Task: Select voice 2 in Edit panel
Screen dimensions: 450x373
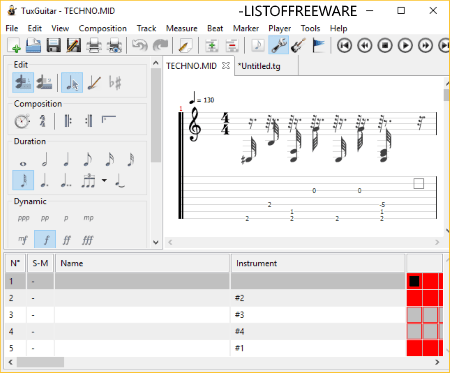Action: [44, 82]
